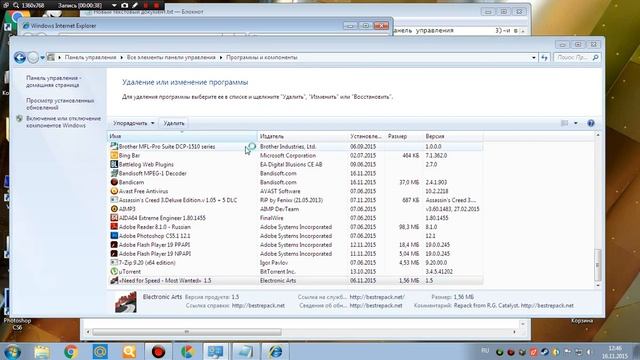640x360 pixels.
Task: Click the Удалить toolbar button
Action: [174, 123]
